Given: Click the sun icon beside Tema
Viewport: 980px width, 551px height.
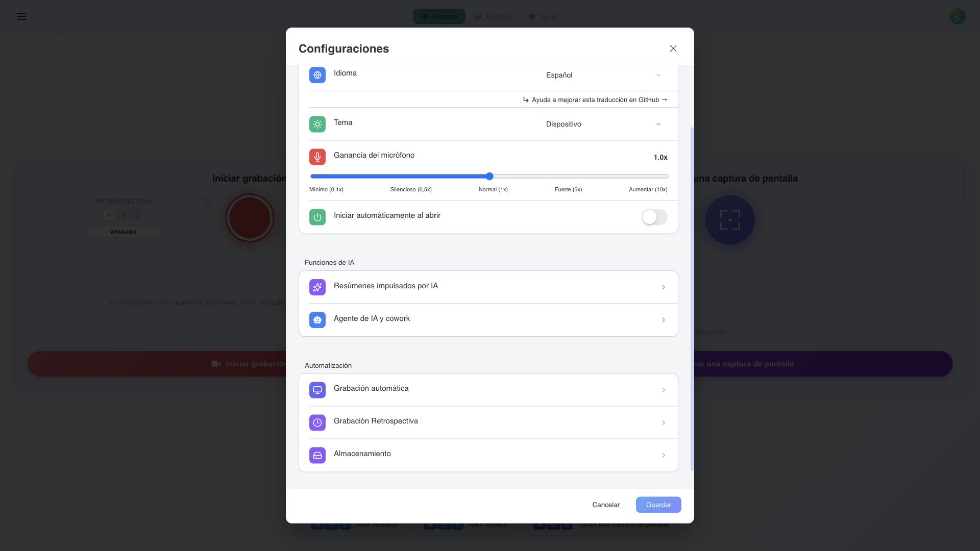Looking at the screenshot, I should point(317,124).
